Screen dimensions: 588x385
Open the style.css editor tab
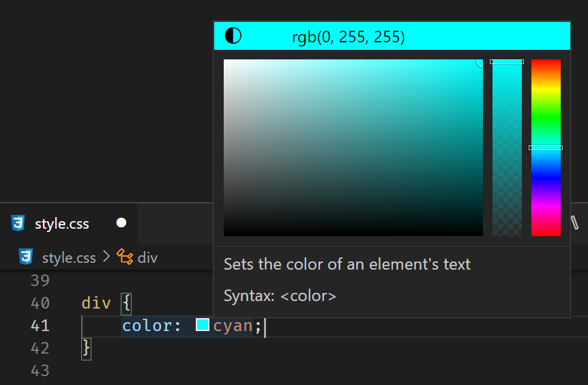69,224
